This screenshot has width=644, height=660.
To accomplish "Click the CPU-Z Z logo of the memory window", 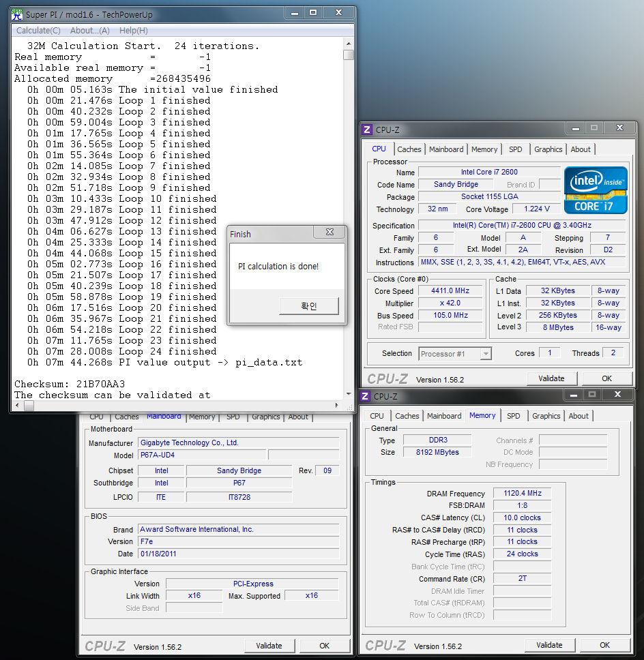I will 365,396.
